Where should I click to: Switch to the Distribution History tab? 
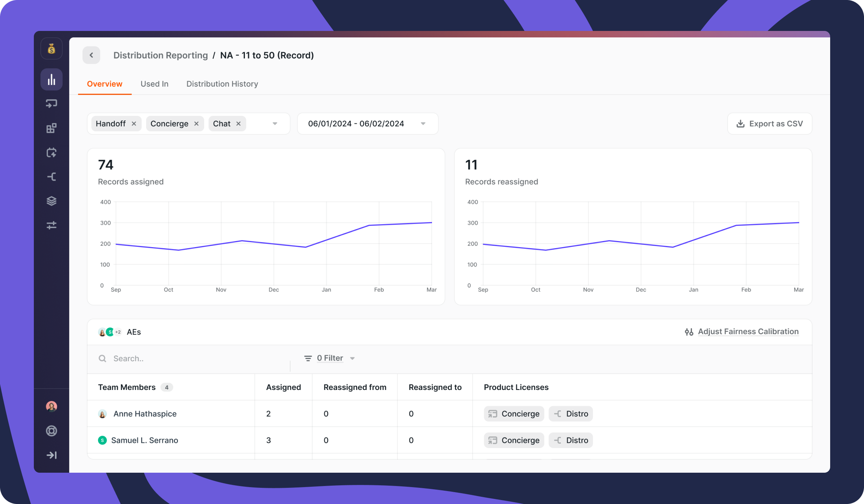click(222, 84)
